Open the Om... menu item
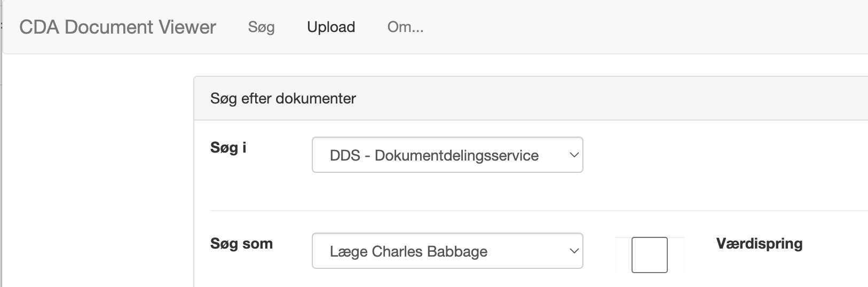 tap(405, 27)
